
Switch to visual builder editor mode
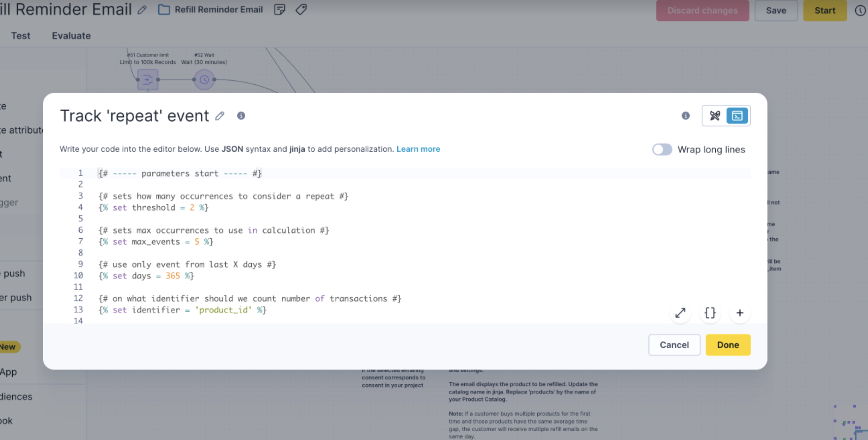tap(715, 116)
